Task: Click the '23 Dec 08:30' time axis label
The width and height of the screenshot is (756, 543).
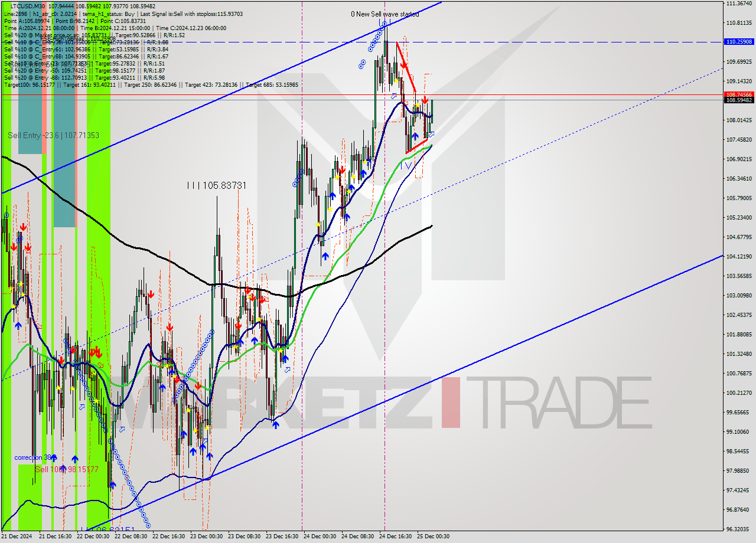Action: coord(245,537)
